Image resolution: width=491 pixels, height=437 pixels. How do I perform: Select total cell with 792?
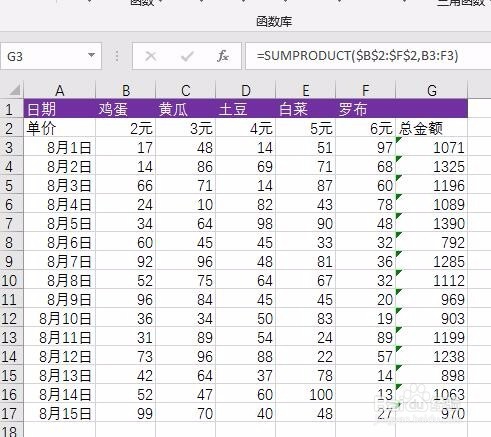point(432,242)
